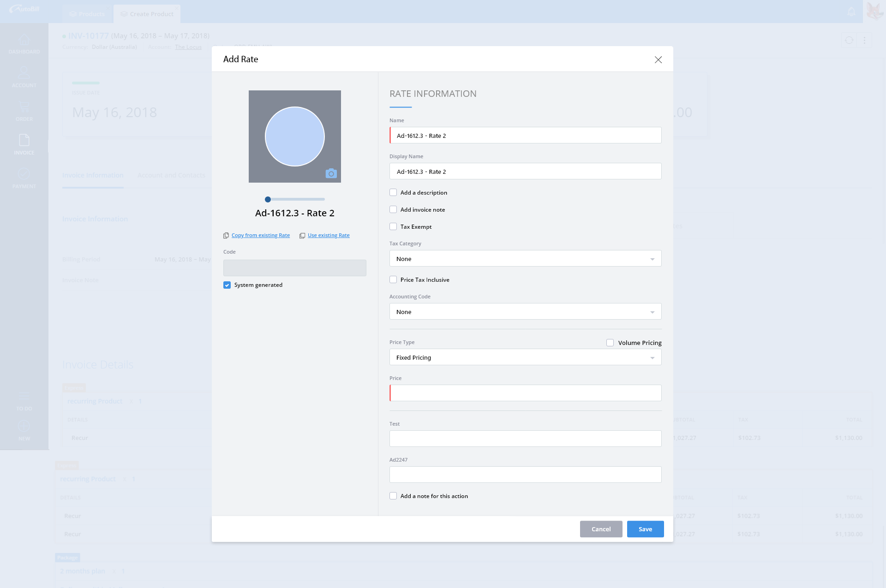Enable Tax Exempt checkbox
The image size is (886, 588).
tap(393, 226)
